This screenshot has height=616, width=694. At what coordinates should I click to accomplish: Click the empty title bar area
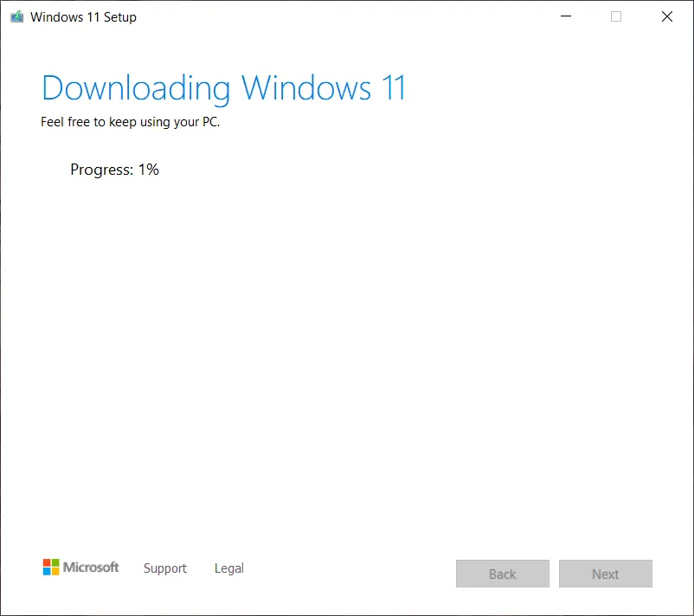pyautogui.click(x=346, y=16)
